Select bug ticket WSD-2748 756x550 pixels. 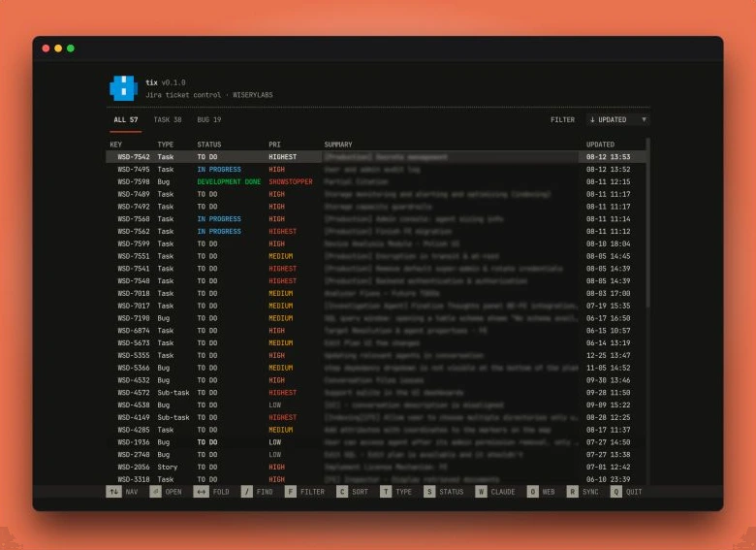[x=376, y=455]
